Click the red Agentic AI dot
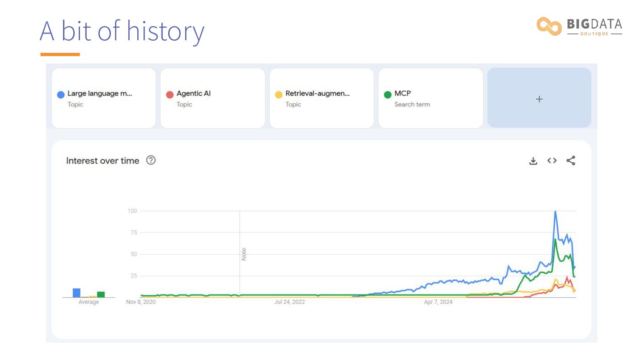Screen dimensions: 644x362 click(170, 95)
